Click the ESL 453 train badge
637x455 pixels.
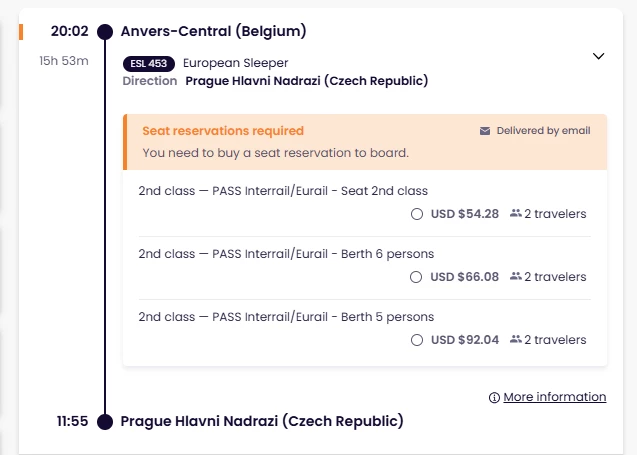(148, 63)
